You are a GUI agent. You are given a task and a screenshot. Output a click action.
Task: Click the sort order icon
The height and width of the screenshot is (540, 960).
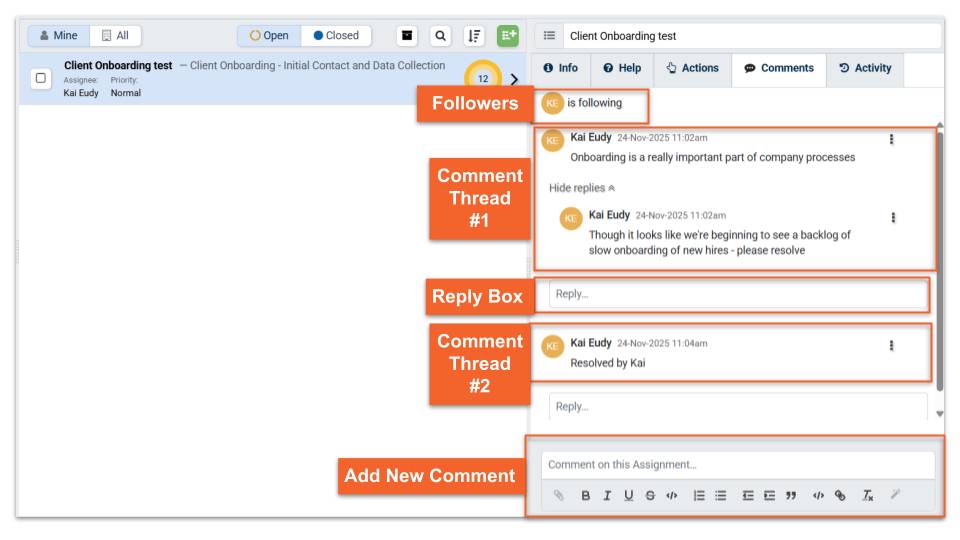click(474, 36)
